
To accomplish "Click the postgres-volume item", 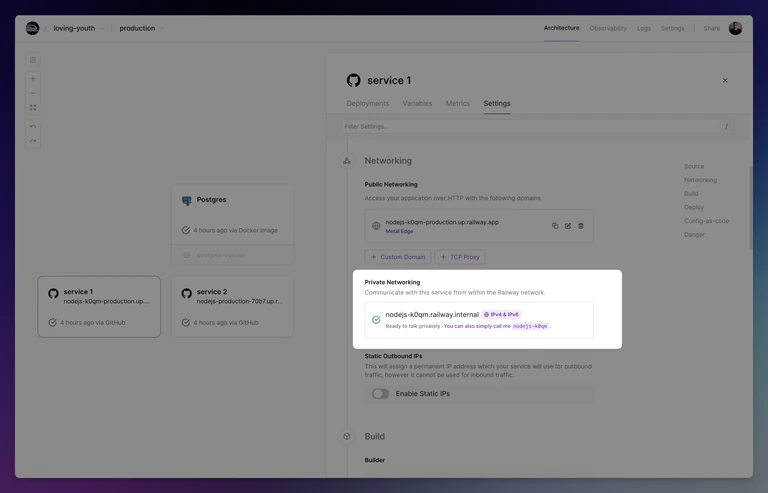I will pyautogui.click(x=232, y=255).
